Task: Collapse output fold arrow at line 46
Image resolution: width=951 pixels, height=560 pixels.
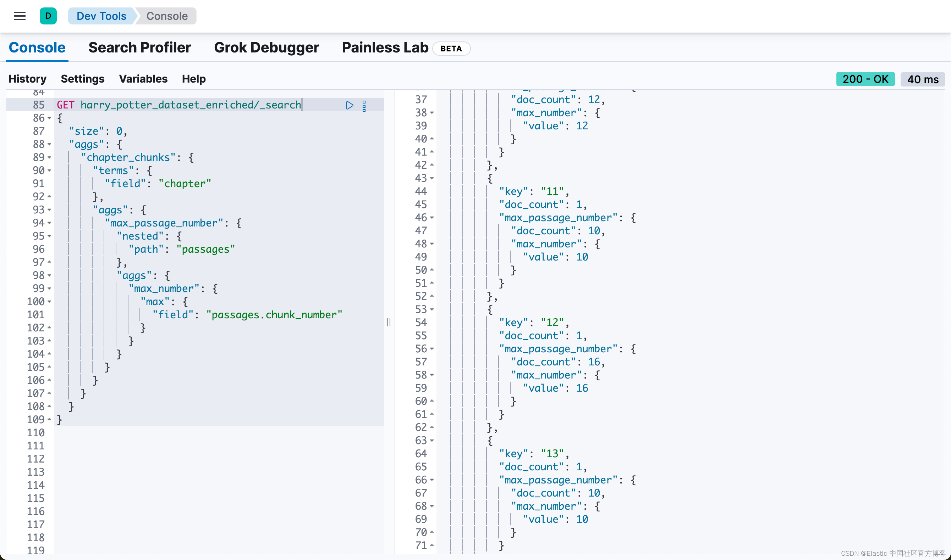Action: point(432,218)
